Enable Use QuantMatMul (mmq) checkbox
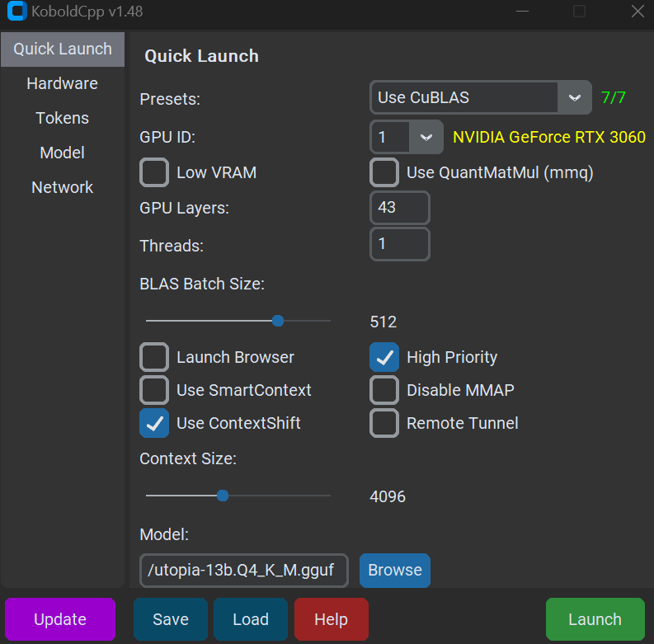654x644 pixels. point(384,172)
